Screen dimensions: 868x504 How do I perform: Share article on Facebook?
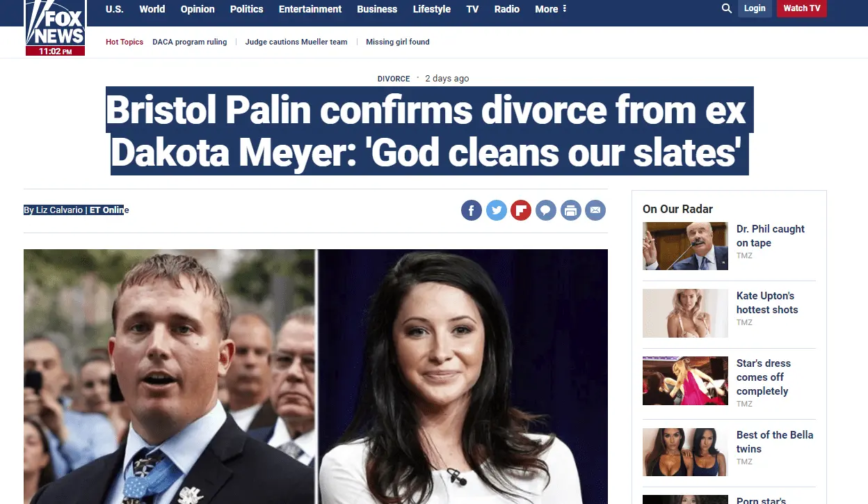point(472,210)
